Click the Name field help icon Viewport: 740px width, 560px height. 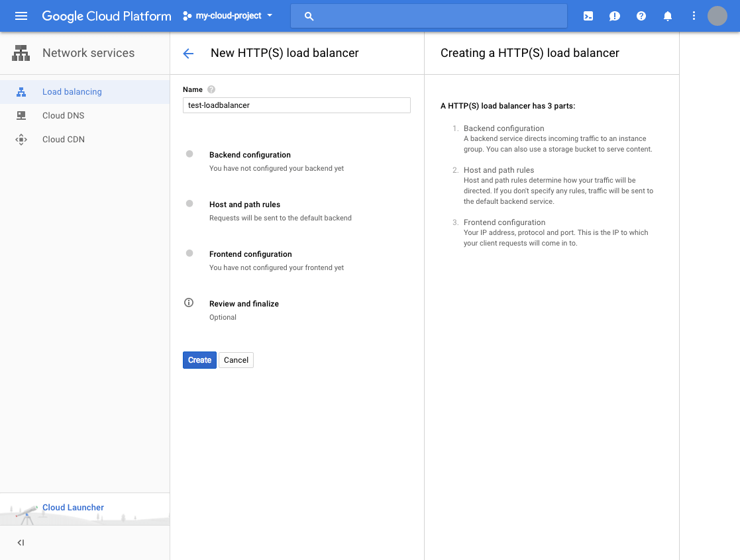click(211, 89)
